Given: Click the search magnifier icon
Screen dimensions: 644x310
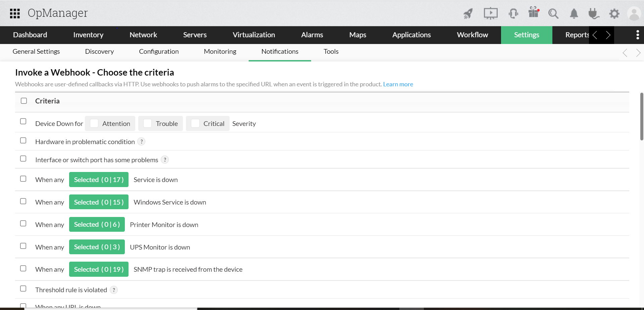Looking at the screenshot, I should coord(553,13).
